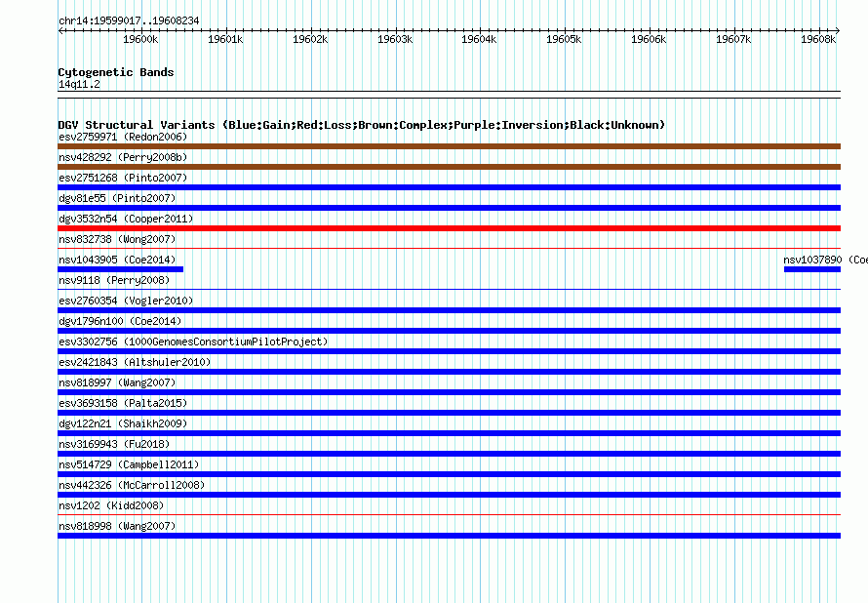The width and height of the screenshot is (868, 603).
Task: Click the 19608k ruler position label
Action: click(818, 39)
